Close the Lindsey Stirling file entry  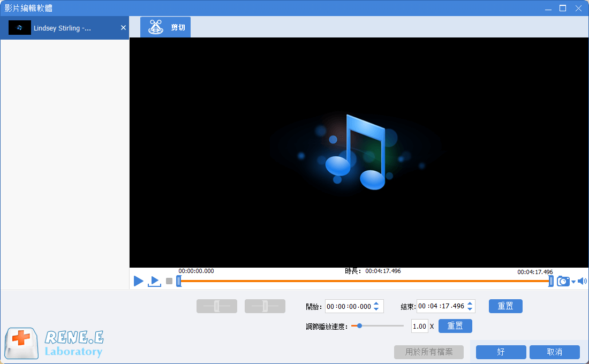[123, 28]
